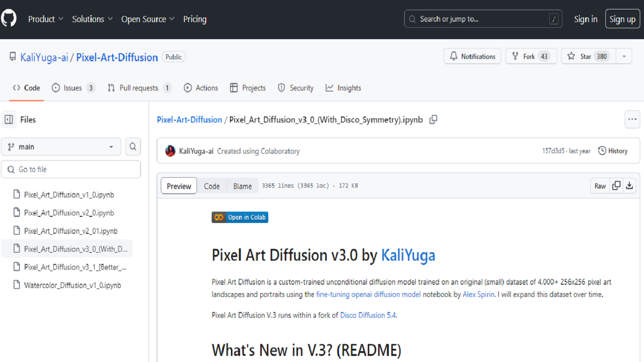The height and width of the screenshot is (362, 644).
Task: Expand the Star lists dropdown arrow
Action: (624, 57)
